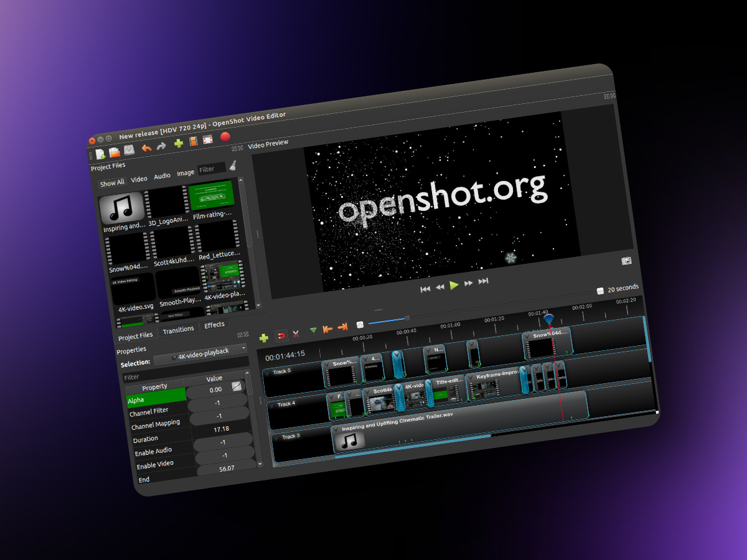Filter project files by Audio only
The height and width of the screenshot is (560, 747).
pos(162,176)
